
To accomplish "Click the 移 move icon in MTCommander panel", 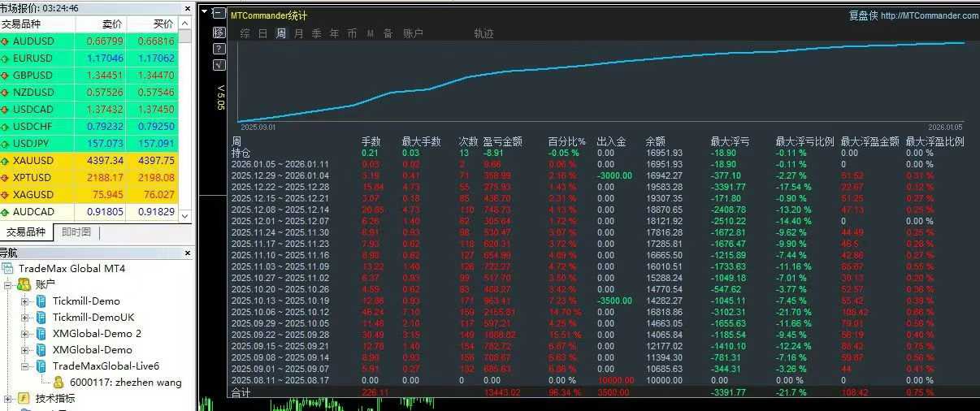I will click(x=219, y=32).
